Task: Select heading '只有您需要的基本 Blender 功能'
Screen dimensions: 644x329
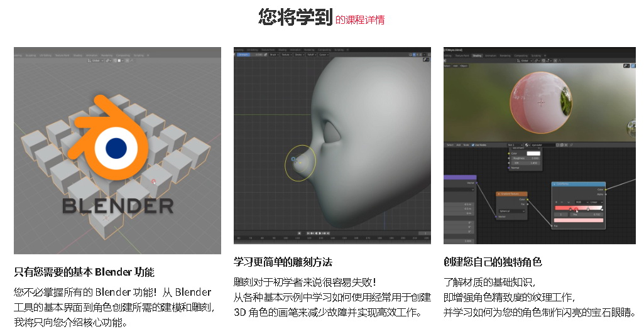Action: (x=84, y=272)
